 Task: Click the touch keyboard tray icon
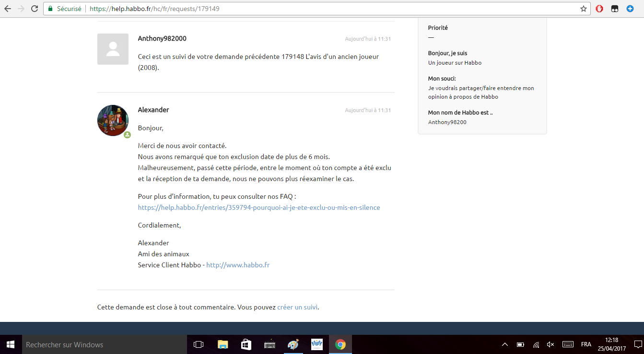pyautogui.click(x=568, y=344)
